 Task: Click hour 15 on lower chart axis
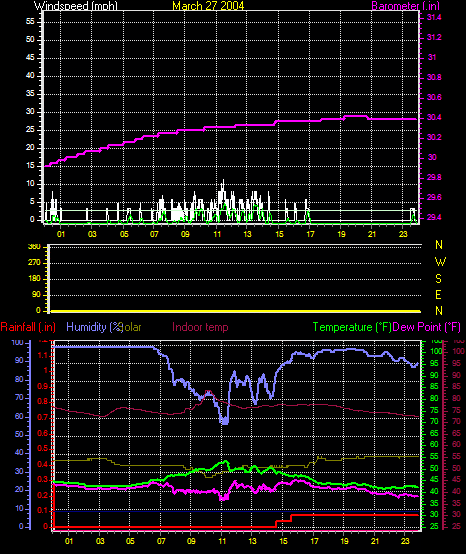pyautogui.click(x=283, y=541)
